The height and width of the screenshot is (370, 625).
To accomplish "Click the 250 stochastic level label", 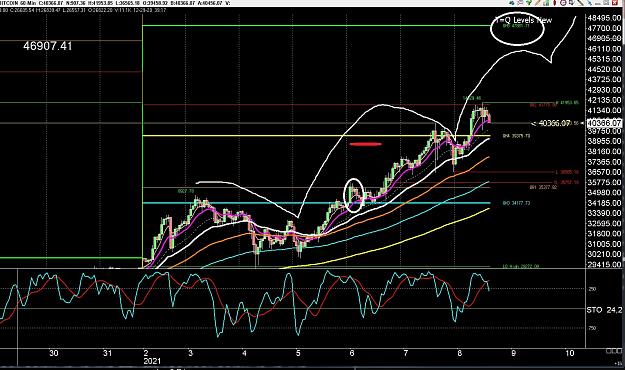I will [592, 289].
